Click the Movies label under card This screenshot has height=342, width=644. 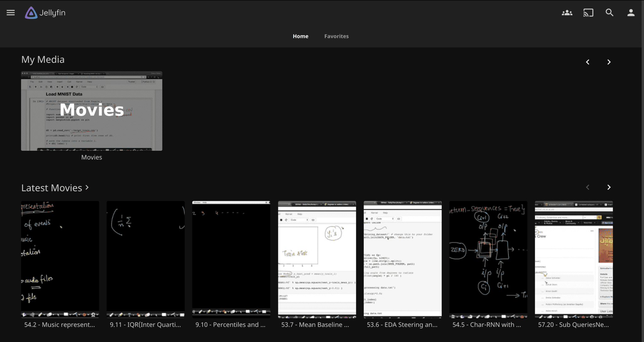(x=92, y=157)
